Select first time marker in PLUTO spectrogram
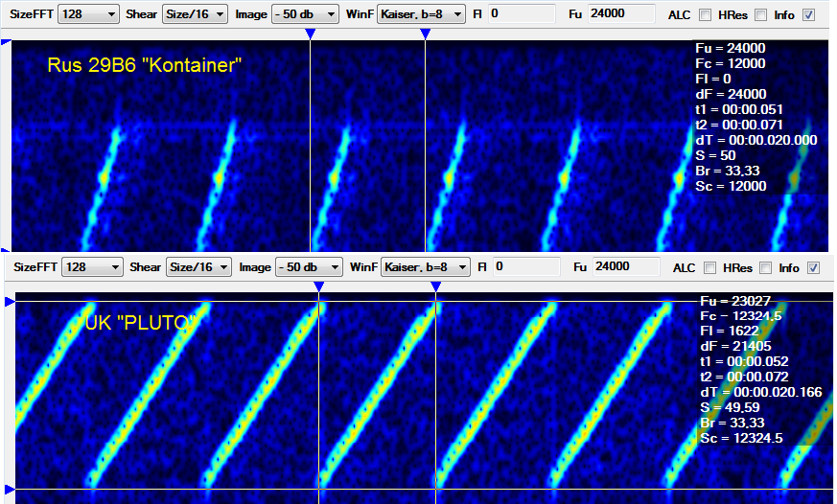Screen dimensions: 837x504 (x=318, y=286)
